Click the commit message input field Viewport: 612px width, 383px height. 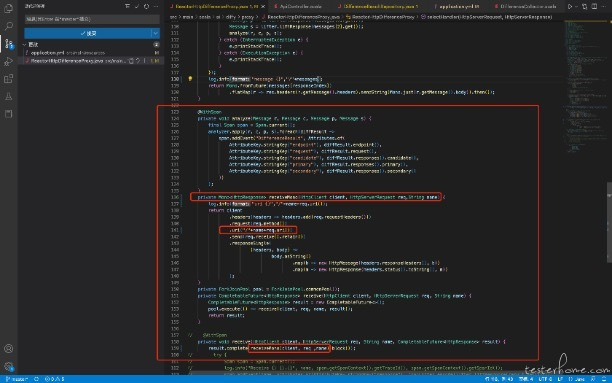(x=92, y=19)
